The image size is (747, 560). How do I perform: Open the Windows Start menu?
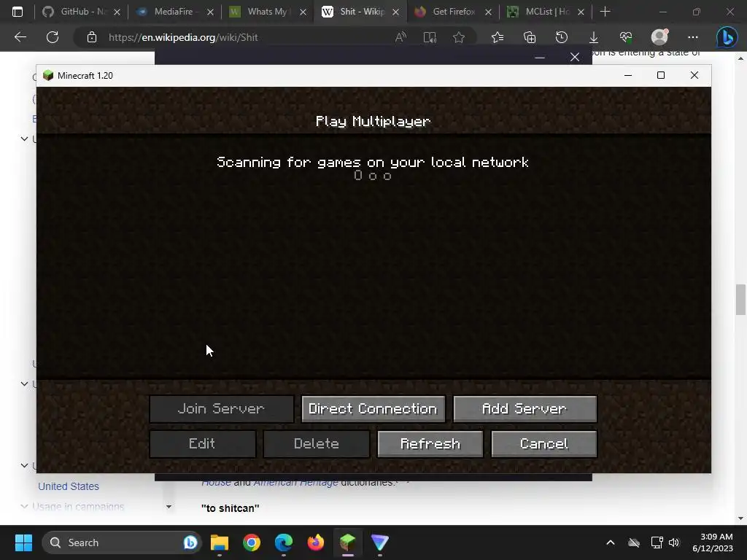[23, 542]
